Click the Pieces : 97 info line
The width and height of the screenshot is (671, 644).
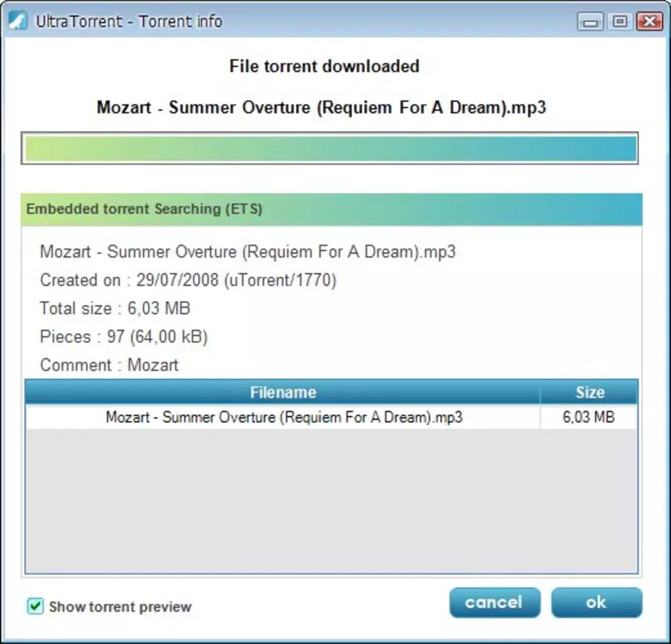coord(124,336)
